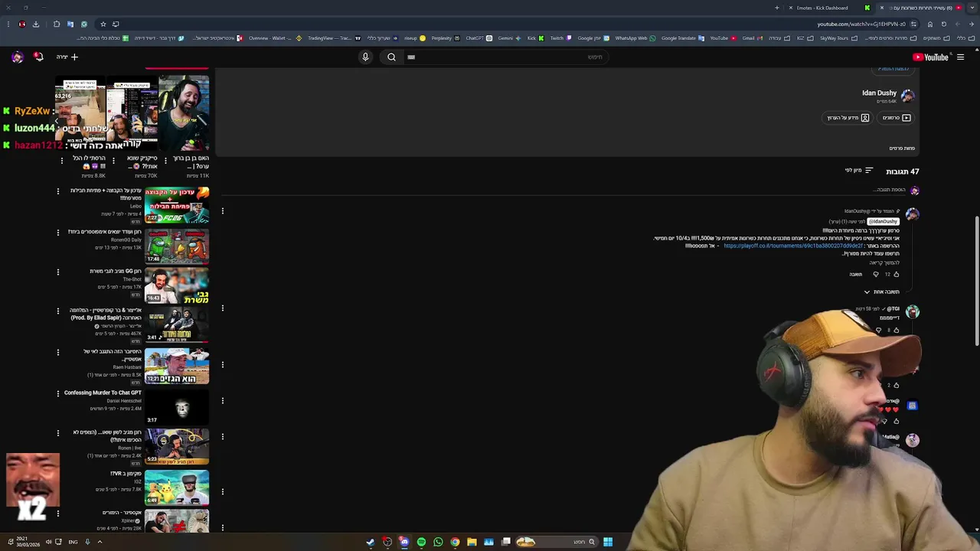Open options menu for Eliad Sapir song video
The width and height of the screenshot is (980, 551).
click(x=57, y=311)
